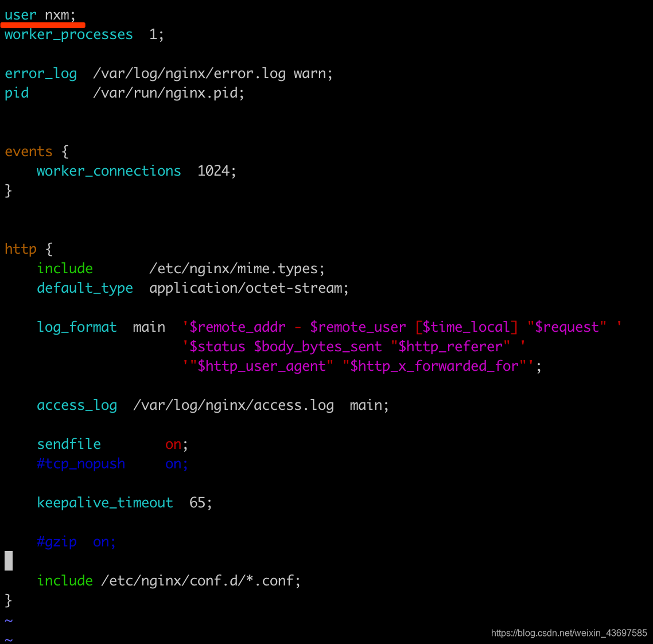Click the 'pid' directive keyword
The width and height of the screenshot is (653, 644).
pyautogui.click(x=17, y=94)
